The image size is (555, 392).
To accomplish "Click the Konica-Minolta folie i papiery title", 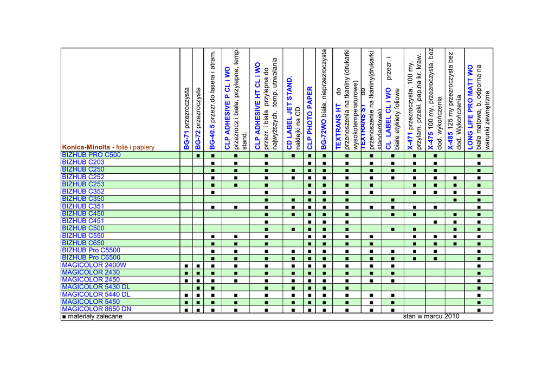I will coord(109,147).
